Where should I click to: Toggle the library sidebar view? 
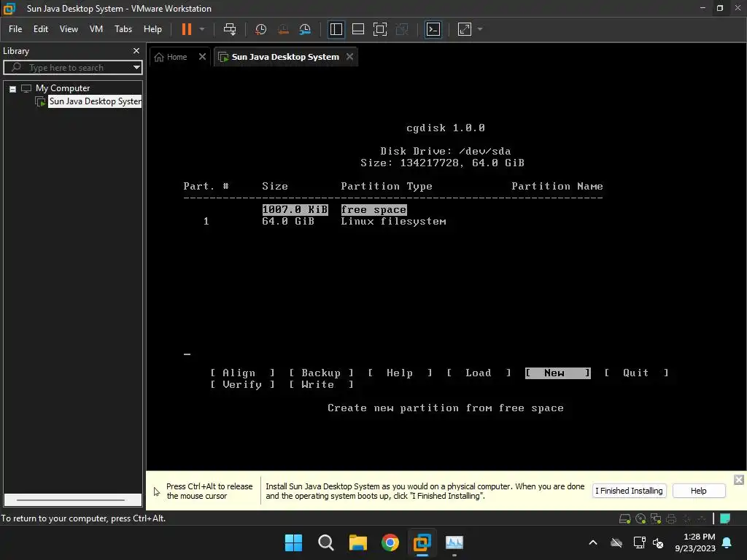click(x=336, y=29)
